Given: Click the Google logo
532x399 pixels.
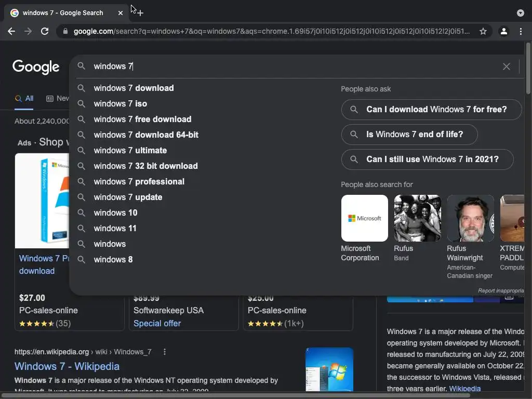Looking at the screenshot, I should (x=36, y=67).
